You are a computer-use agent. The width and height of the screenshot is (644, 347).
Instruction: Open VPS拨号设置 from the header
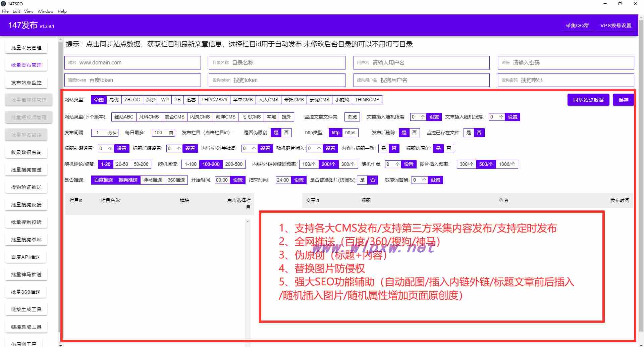click(x=616, y=26)
